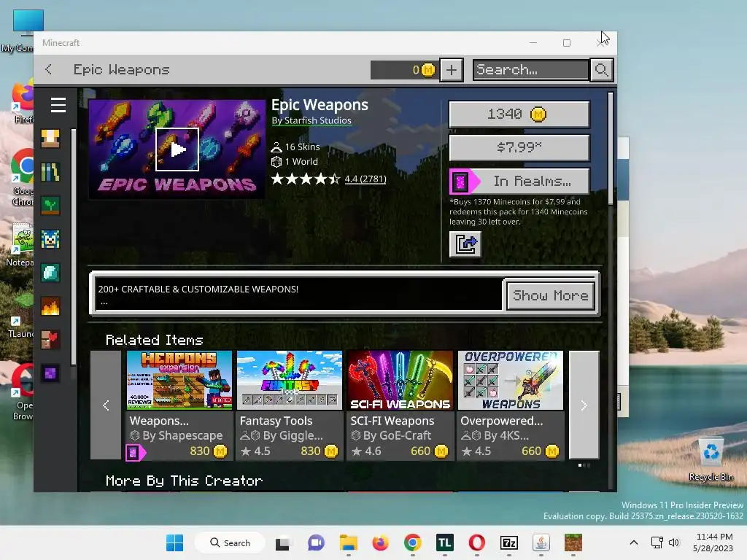The image size is (747, 560).
Task: Open TLauncher from the taskbar
Action: (444, 542)
